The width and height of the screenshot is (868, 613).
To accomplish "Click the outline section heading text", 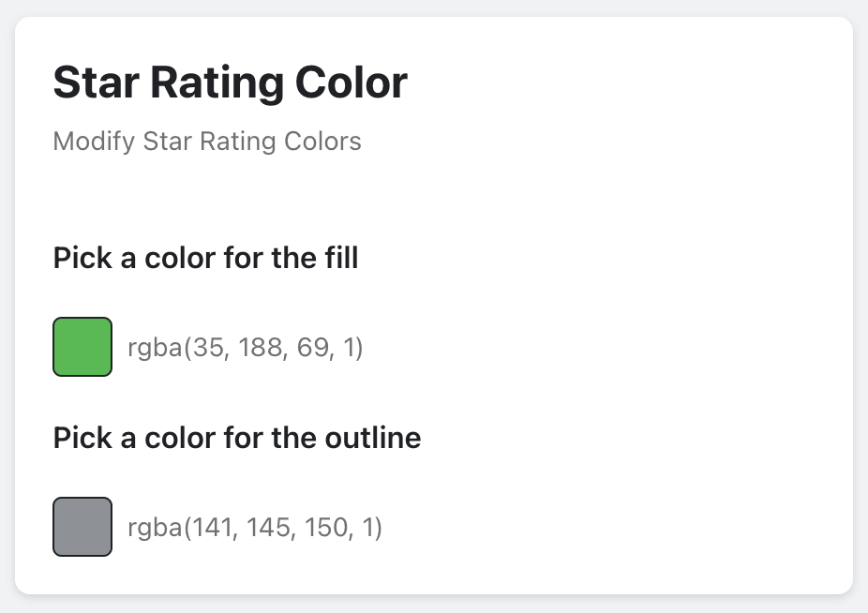I will click(x=237, y=438).
